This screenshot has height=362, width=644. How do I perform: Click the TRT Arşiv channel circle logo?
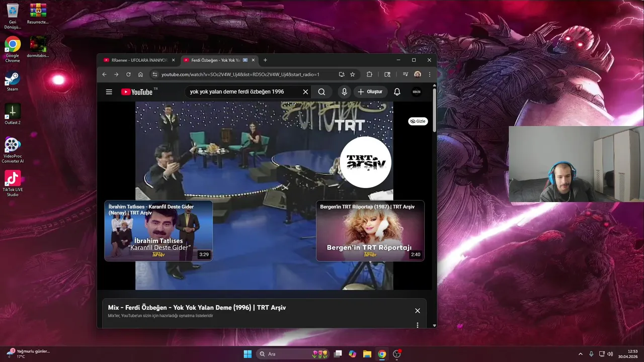366,162
